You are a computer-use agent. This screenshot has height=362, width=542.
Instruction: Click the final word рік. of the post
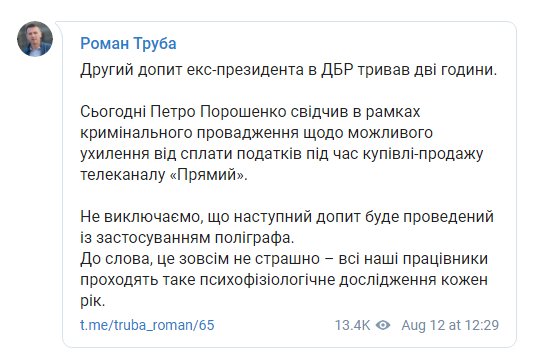(x=92, y=301)
